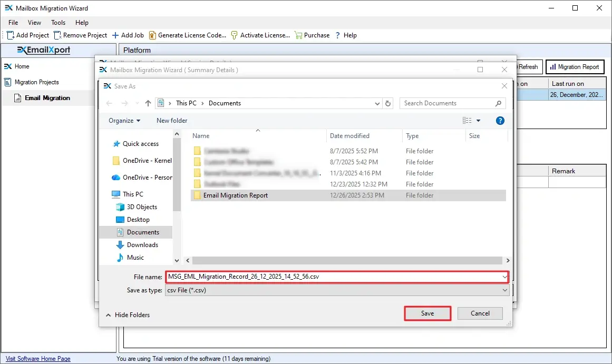The width and height of the screenshot is (612, 364).
Task: Click the Add Job plus icon
Action: pos(115,35)
